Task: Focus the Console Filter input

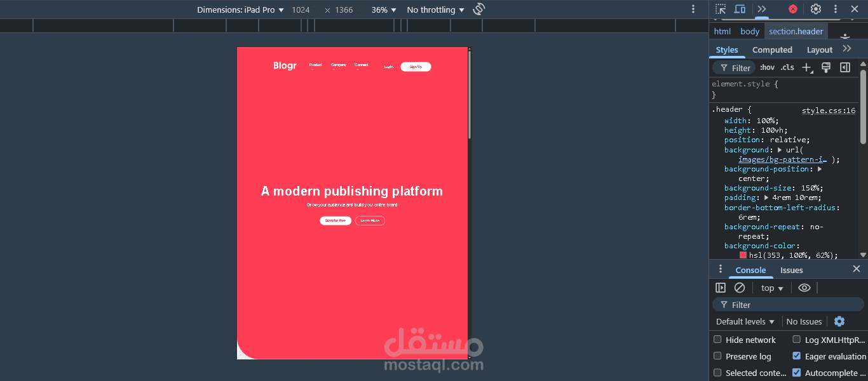Action: (x=787, y=305)
